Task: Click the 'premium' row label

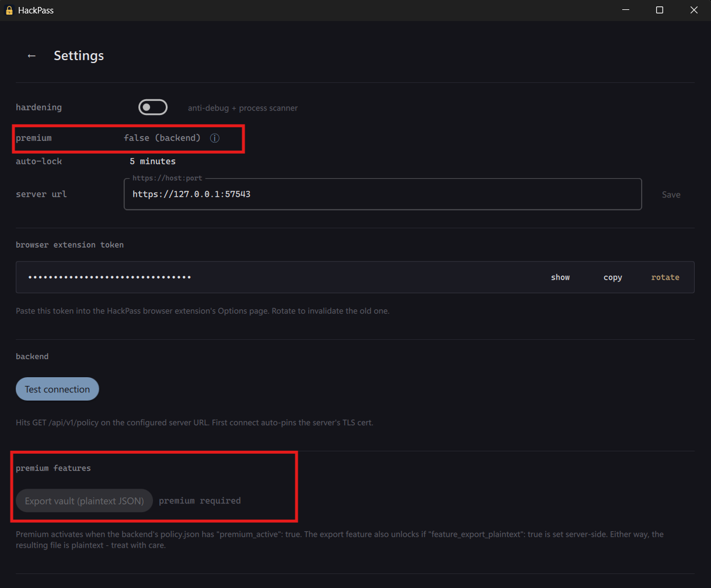Action: pyautogui.click(x=34, y=138)
